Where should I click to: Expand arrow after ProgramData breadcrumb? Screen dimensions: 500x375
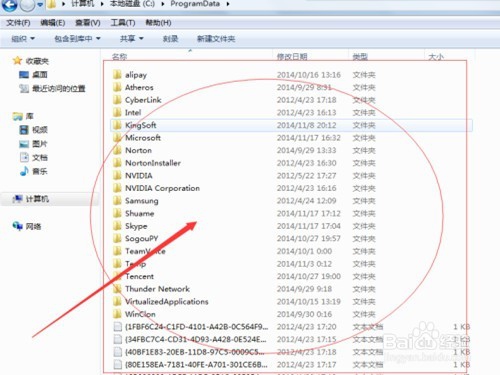pyautogui.click(x=228, y=4)
